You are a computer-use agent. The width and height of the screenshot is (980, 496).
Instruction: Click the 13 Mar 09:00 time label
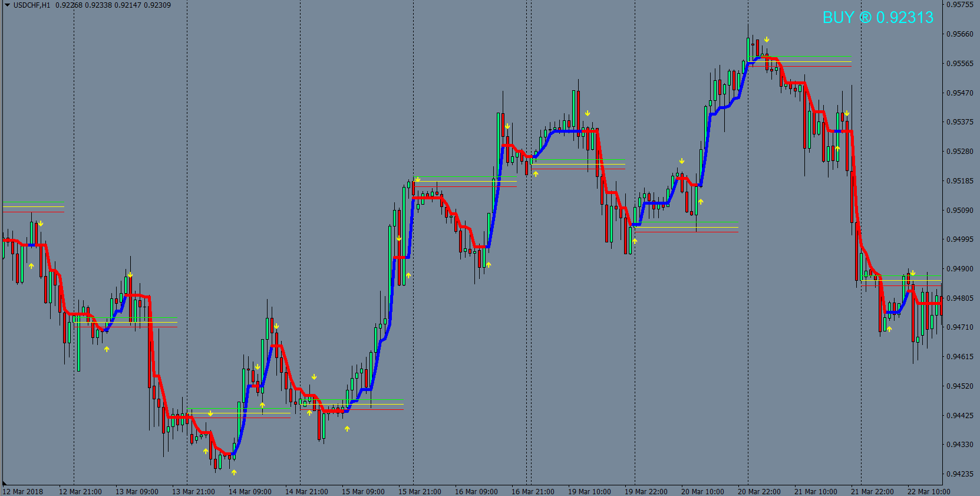[137, 491]
